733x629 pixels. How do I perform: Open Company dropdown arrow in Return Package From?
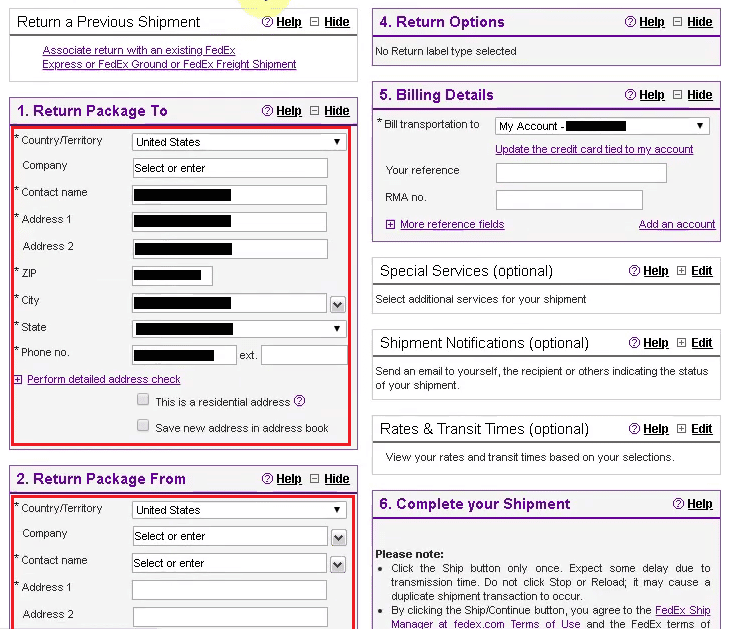(338, 537)
